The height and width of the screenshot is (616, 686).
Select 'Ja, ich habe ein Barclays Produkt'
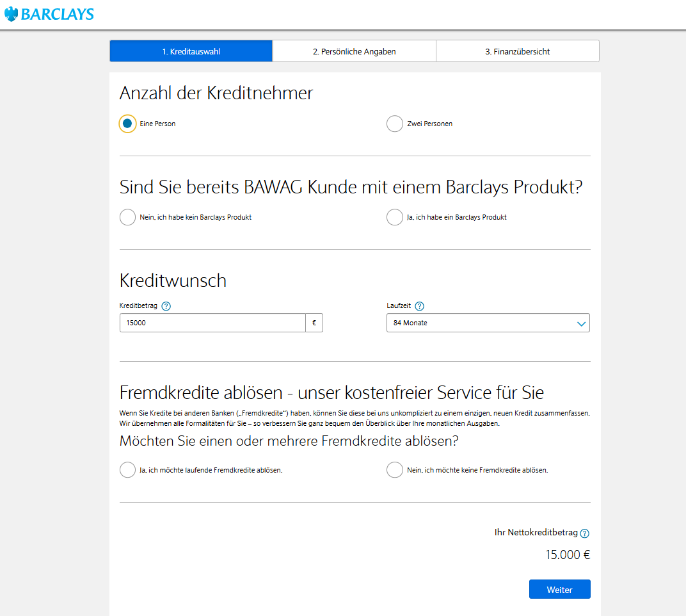(395, 217)
